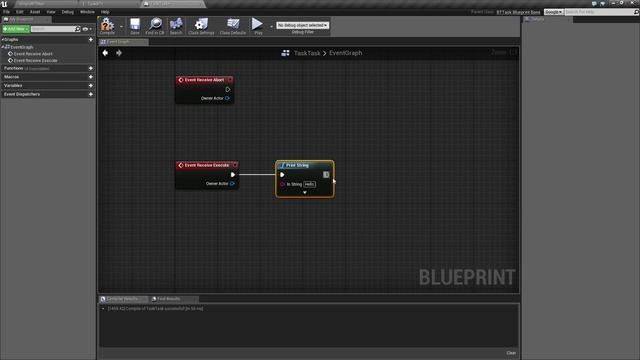Expand the Event Dispatchers section
This screenshot has width=640, height=360.
22,94
